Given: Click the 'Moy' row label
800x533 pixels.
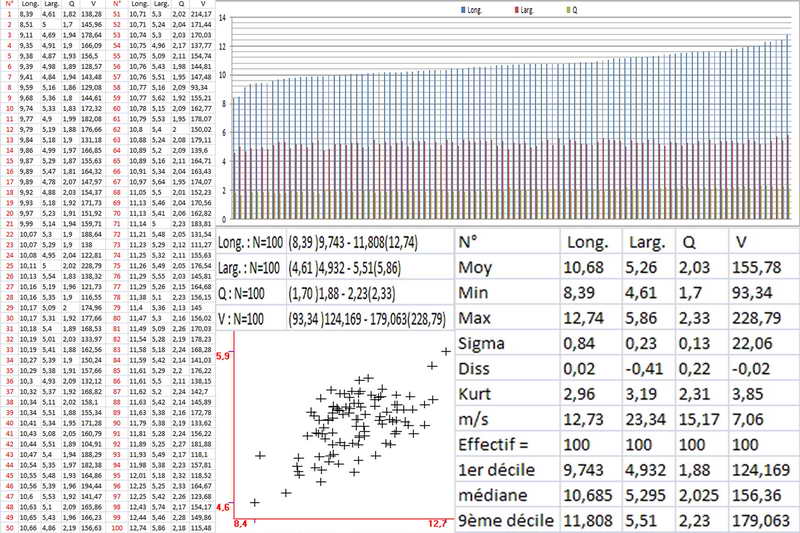Looking at the screenshot, I should point(475,268).
